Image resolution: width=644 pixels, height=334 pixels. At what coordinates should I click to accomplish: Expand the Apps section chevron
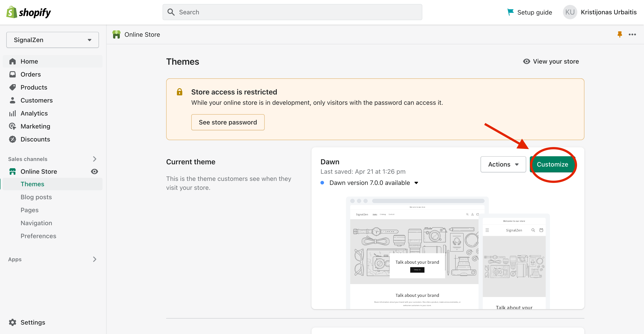tap(94, 259)
